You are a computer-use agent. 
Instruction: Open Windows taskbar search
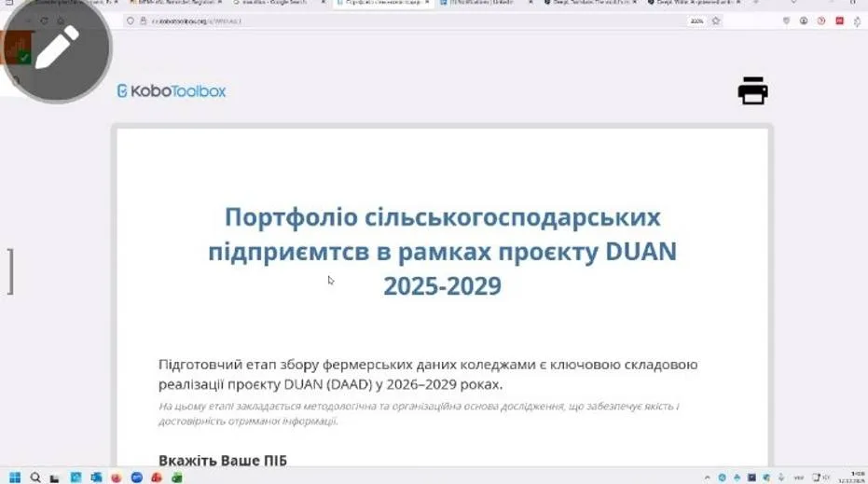tap(36, 477)
